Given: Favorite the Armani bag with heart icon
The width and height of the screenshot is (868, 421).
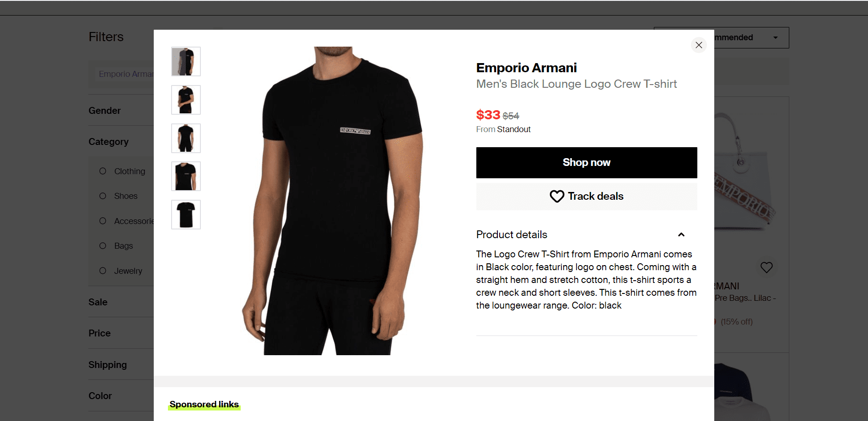Looking at the screenshot, I should coord(766,267).
